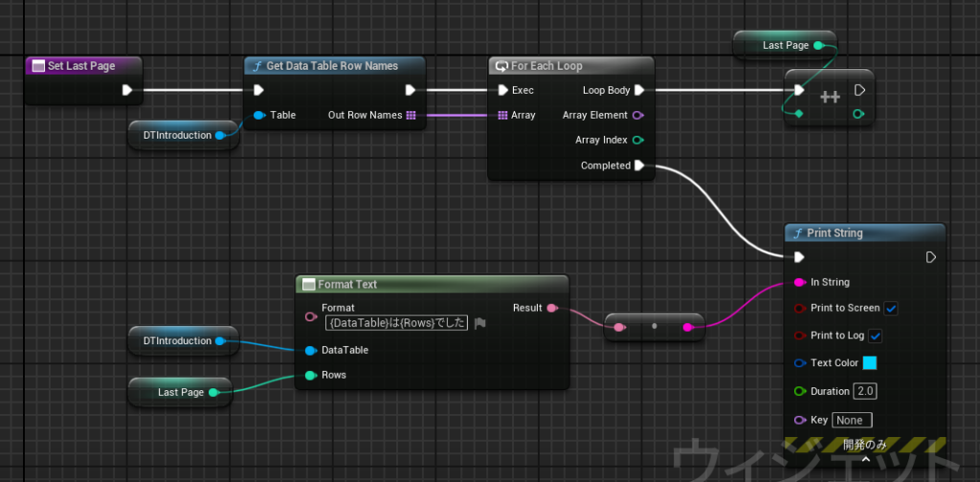Image resolution: width=980 pixels, height=482 pixels.
Task: Click the Format text input box
Action: 396,323
